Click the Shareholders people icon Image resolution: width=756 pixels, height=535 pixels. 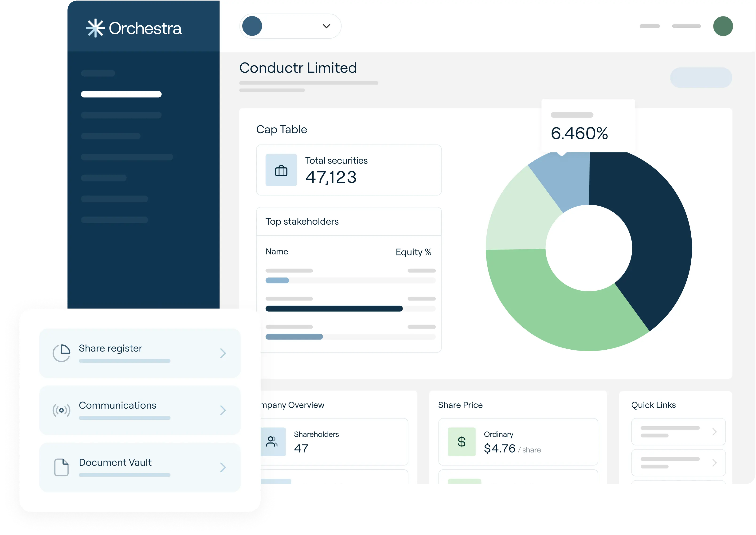(272, 442)
